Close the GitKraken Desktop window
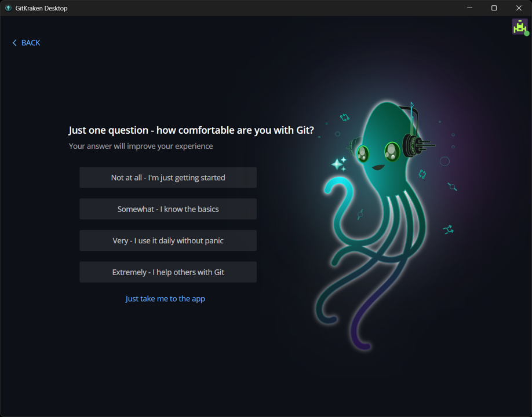 519,8
